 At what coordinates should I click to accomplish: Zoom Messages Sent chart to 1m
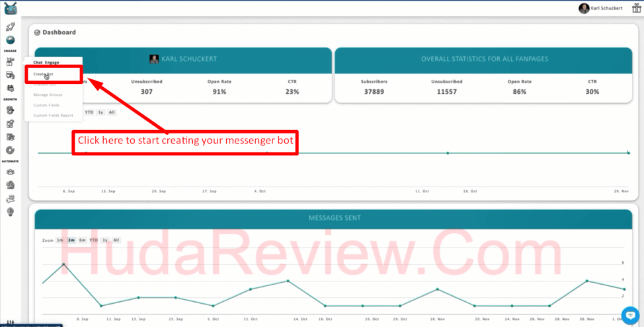click(x=60, y=240)
